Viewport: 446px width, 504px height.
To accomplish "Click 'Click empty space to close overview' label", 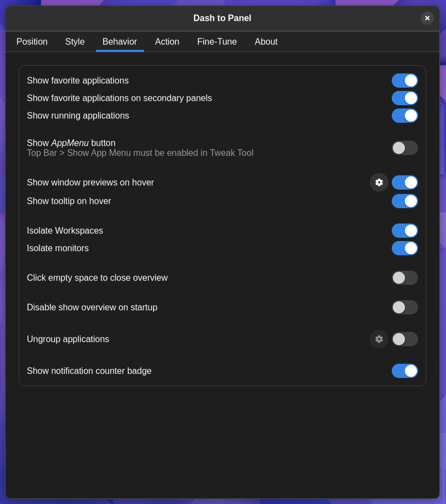I will tap(97, 278).
